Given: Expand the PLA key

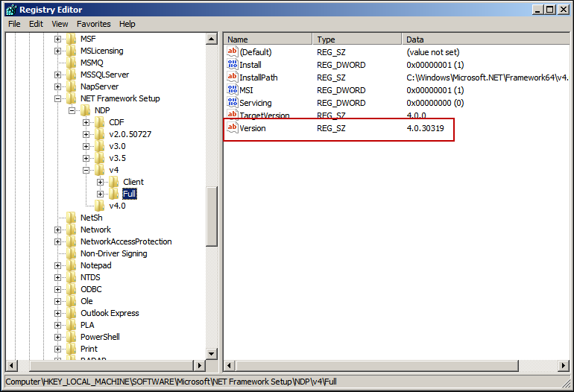Looking at the screenshot, I should (x=57, y=325).
